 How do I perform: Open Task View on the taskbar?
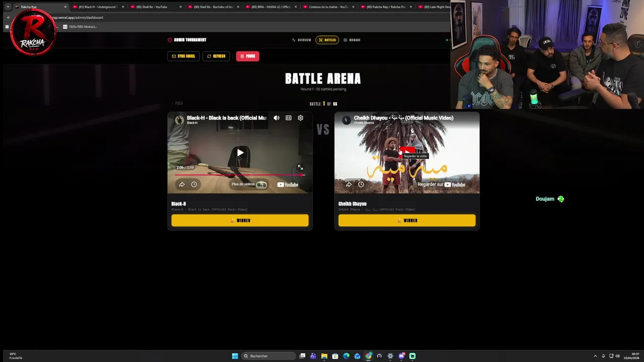[x=302, y=356]
